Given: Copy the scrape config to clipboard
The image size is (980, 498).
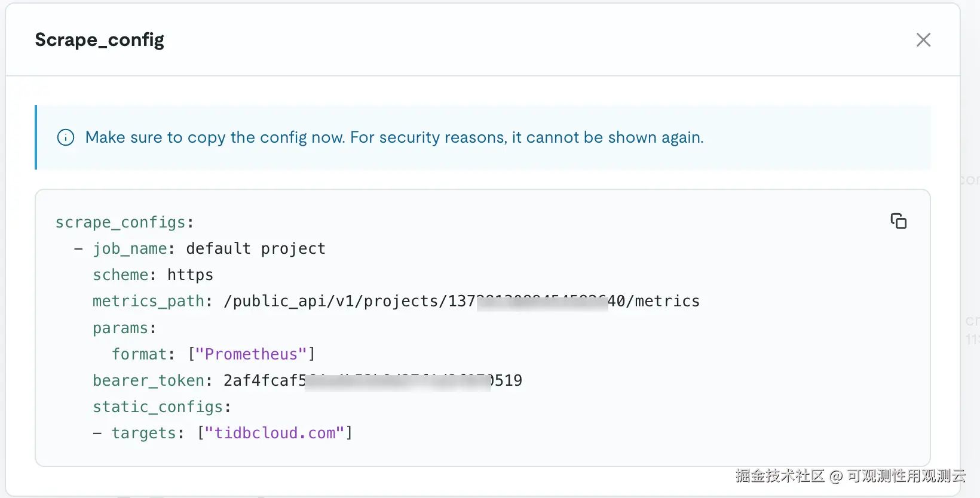Looking at the screenshot, I should pos(898,221).
